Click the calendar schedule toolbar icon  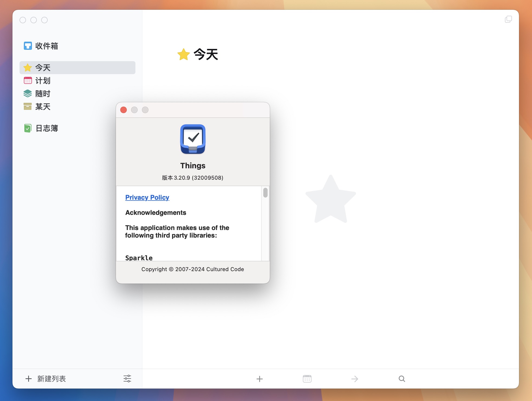tap(307, 378)
